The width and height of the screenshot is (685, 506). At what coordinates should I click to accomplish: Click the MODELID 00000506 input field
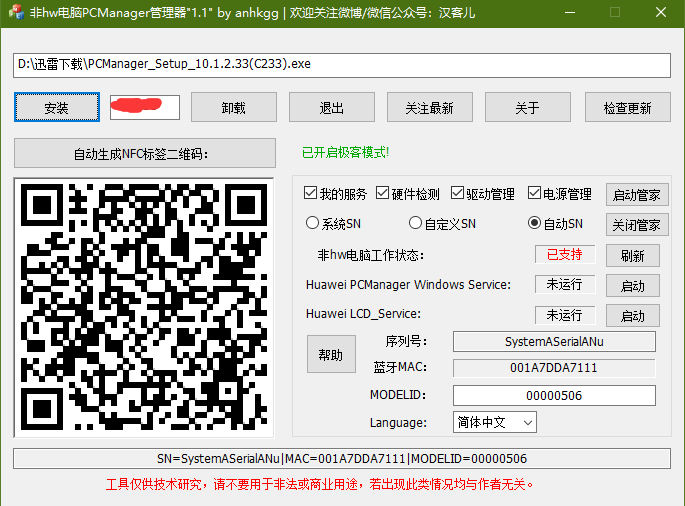point(554,395)
